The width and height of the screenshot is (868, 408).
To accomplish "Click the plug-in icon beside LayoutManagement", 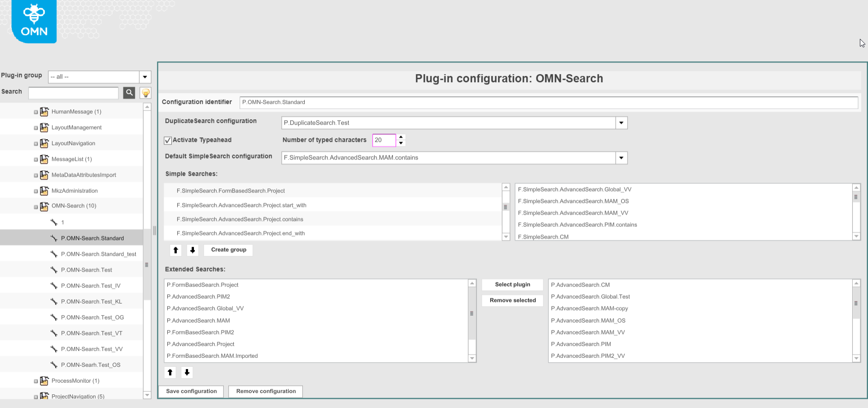I will pos(44,127).
